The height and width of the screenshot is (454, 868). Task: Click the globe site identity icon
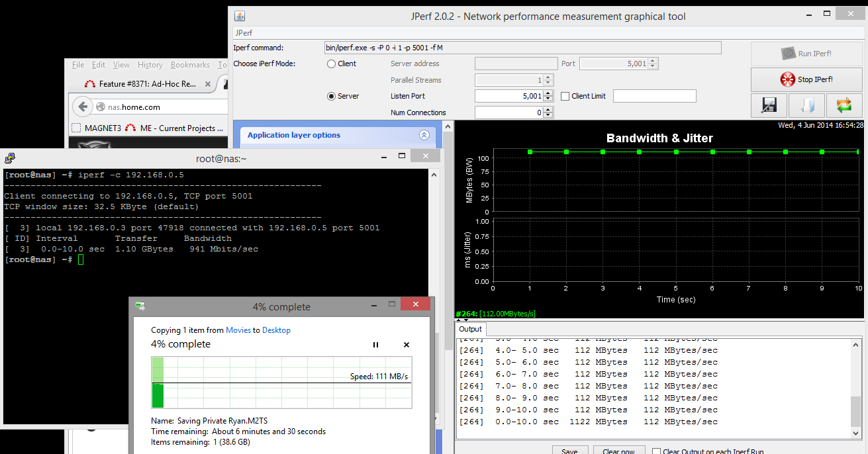point(101,107)
